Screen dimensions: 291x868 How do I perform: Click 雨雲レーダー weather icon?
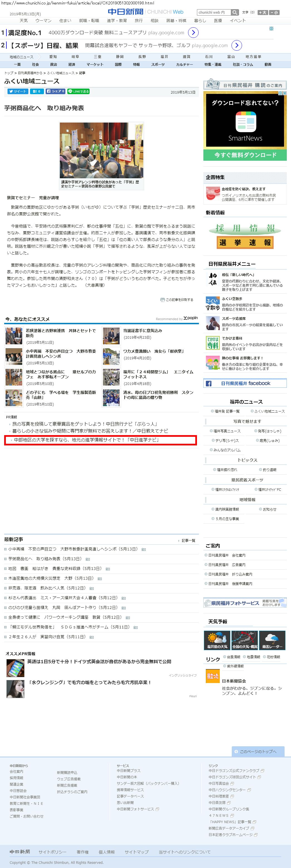point(272,640)
